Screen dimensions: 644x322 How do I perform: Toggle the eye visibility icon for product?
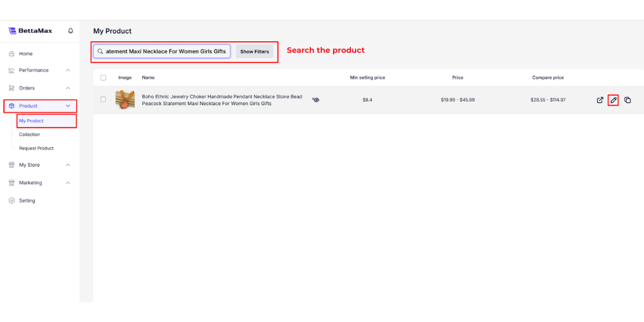(316, 100)
